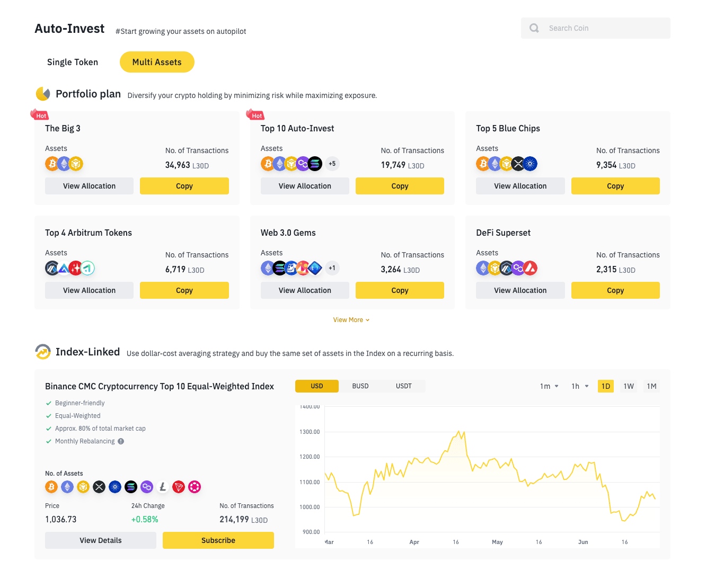Click the 1,036.73 price value
The image size is (706, 588).
pyautogui.click(x=61, y=520)
